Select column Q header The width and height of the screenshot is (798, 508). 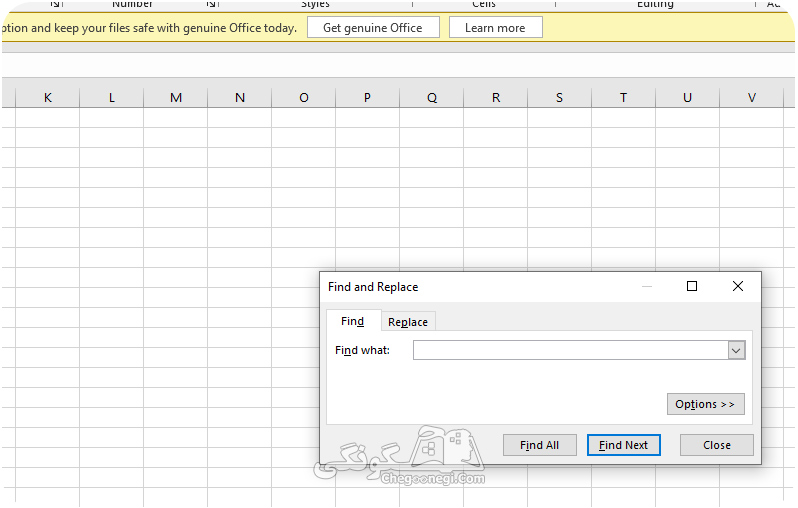click(x=432, y=97)
